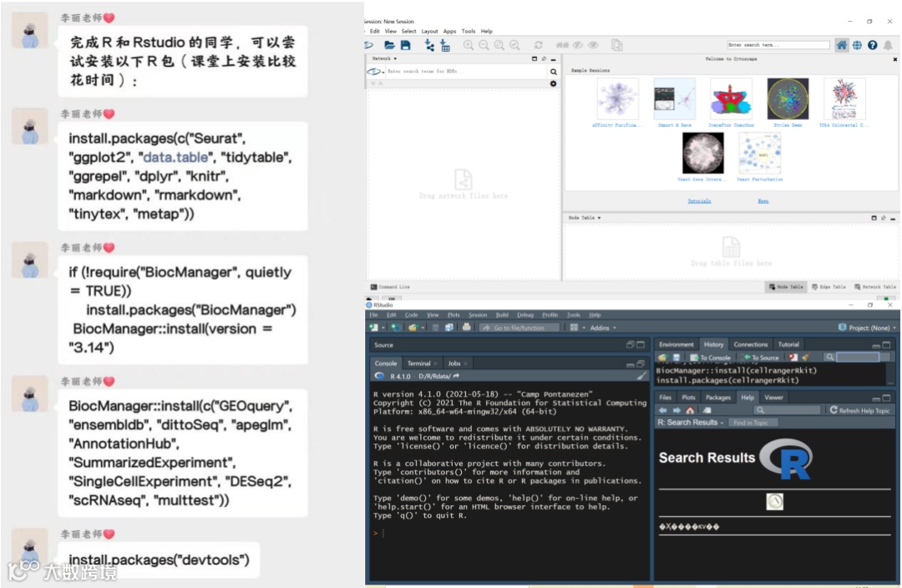Run network search magnifier button in Cytoscape
902x588 pixels.
554,72
